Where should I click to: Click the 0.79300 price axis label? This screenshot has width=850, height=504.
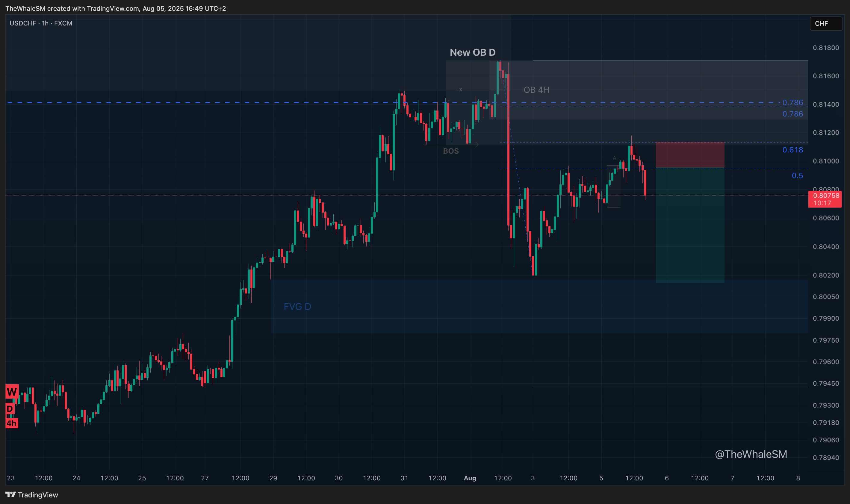825,405
